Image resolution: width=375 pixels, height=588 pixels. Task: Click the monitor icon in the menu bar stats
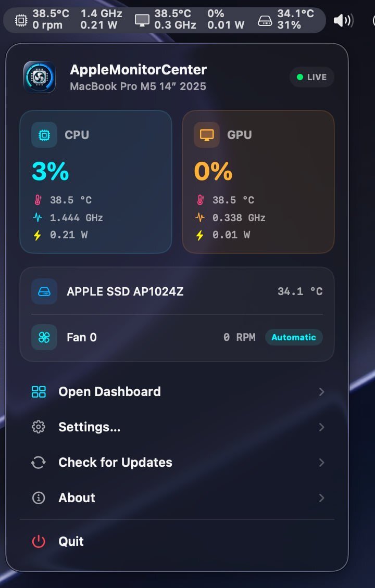142,20
